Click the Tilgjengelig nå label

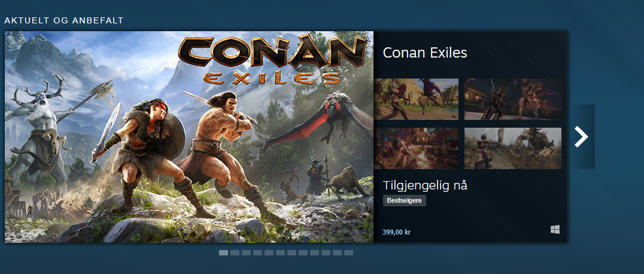click(424, 185)
